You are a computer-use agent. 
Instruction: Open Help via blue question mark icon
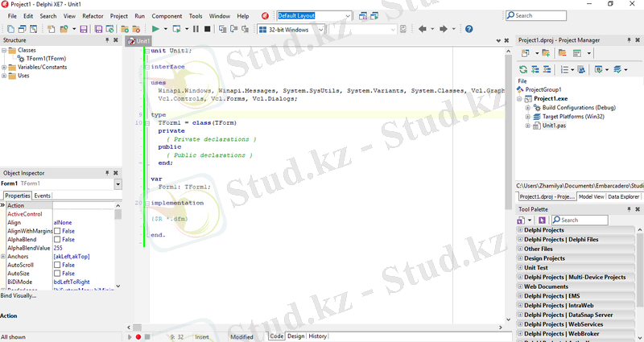tap(469, 29)
